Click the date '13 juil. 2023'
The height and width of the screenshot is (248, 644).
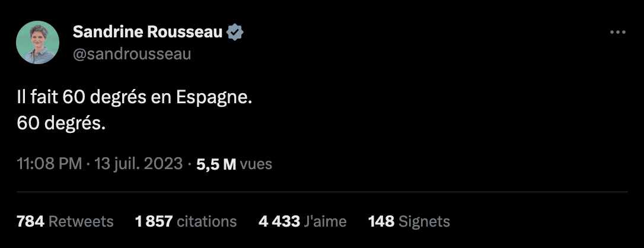coord(139,164)
